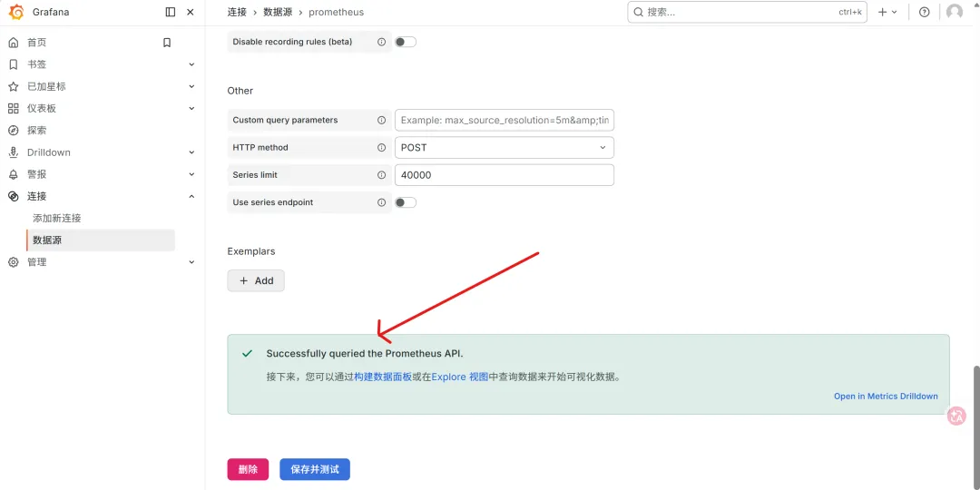Click the red 删除 button
This screenshot has width=980, height=490.
tap(248, 469)
